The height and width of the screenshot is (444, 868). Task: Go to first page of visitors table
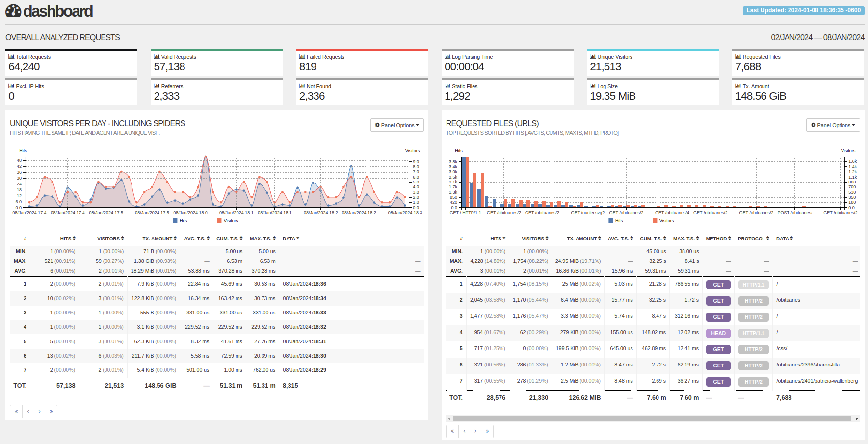point(16,412)
